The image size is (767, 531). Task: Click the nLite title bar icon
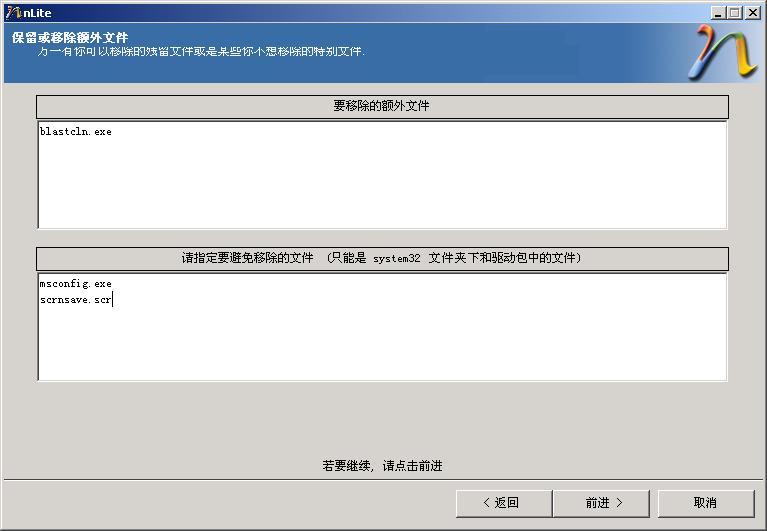click(x=13, y=13)
